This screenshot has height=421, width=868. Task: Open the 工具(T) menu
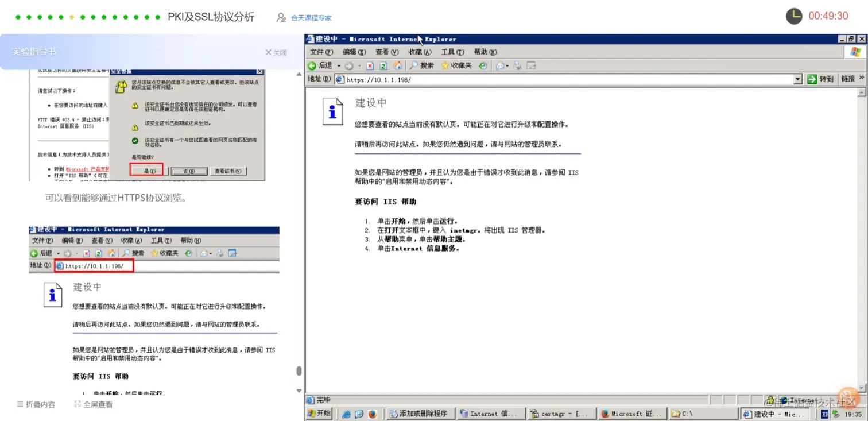tap(452, 52)
